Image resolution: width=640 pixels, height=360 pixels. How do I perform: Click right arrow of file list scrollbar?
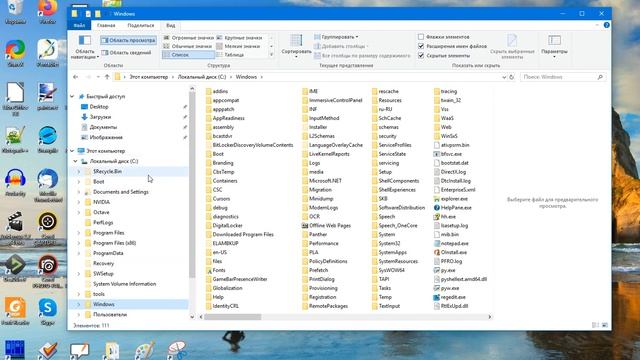pos(490,317)
